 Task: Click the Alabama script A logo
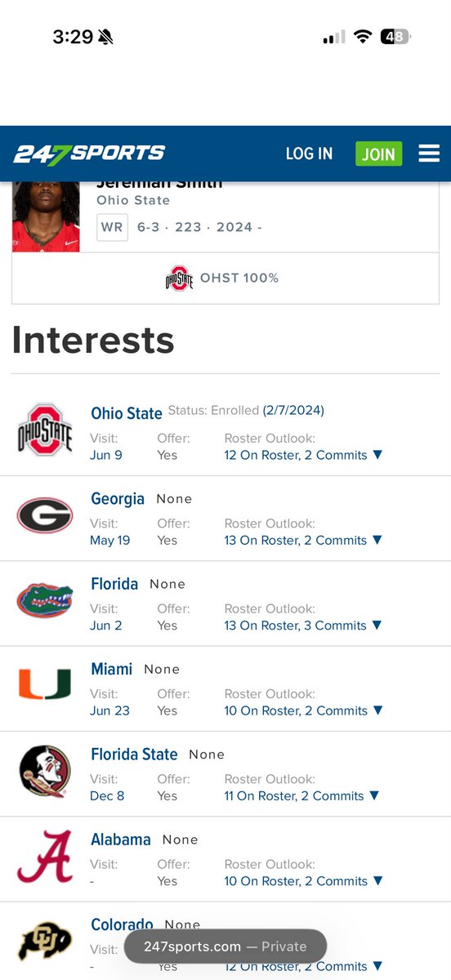(45, 857)
